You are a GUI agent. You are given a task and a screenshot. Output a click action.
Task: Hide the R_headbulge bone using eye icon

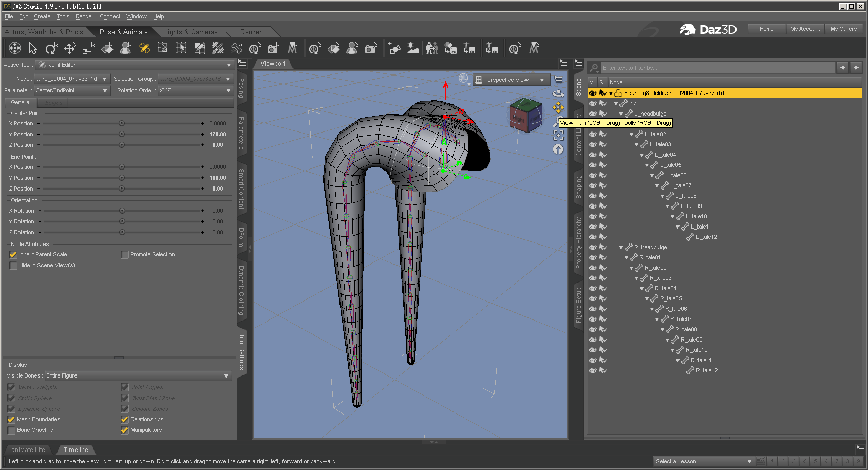pos(592,247)
